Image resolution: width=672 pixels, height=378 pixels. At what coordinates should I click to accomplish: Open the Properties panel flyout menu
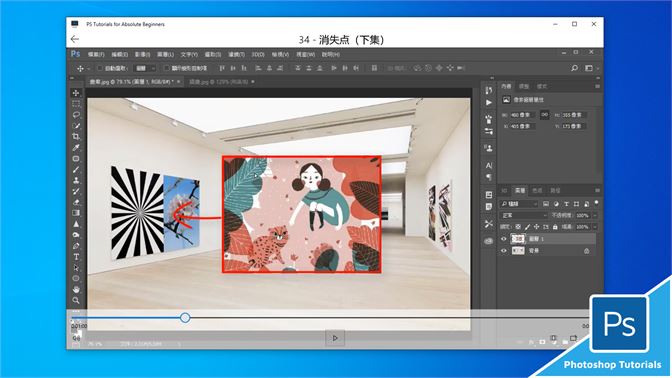597,86
